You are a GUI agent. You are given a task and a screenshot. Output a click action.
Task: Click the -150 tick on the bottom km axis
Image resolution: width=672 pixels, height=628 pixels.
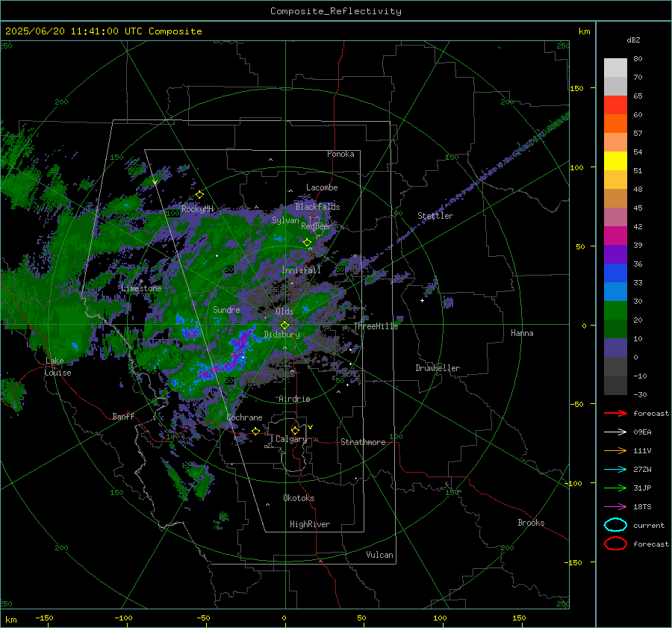(x=44, y=618)
